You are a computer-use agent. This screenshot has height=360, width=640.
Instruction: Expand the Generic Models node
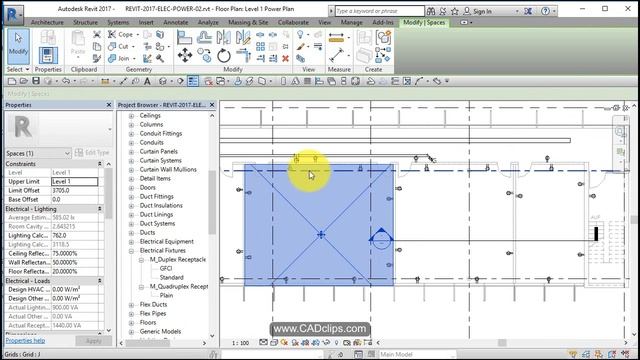(x=131, y=331)
